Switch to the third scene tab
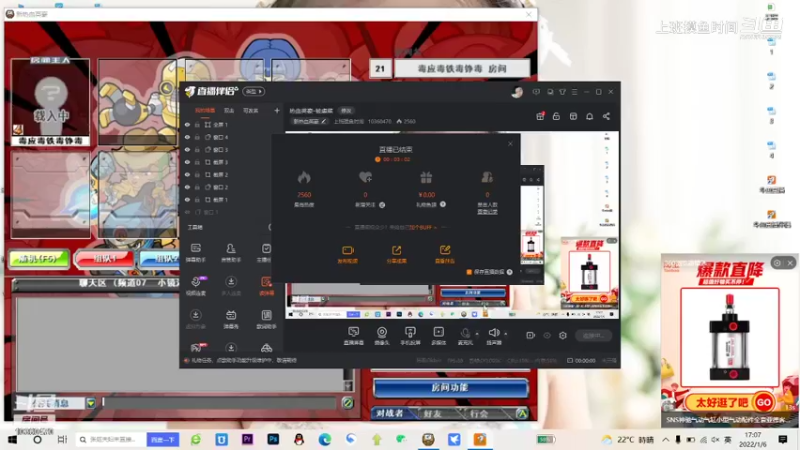This screenshot has width=800, height=450. [251, 111]
